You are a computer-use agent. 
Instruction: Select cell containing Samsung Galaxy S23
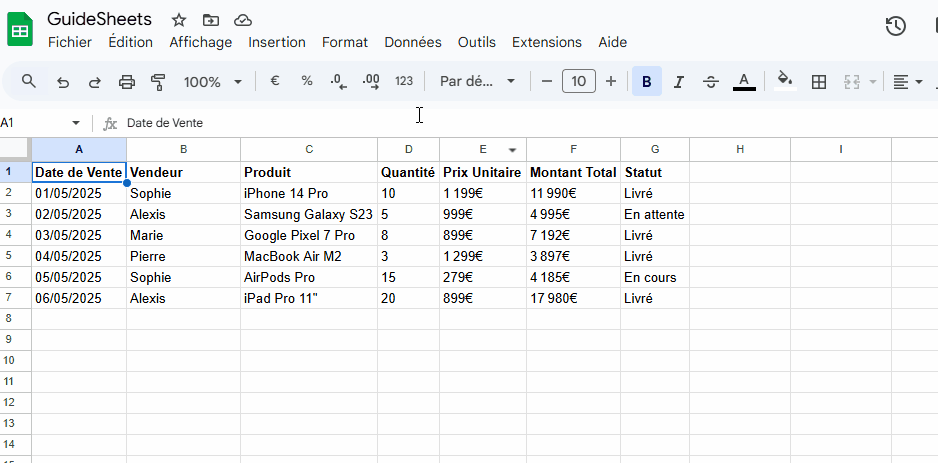click(309, 214)
